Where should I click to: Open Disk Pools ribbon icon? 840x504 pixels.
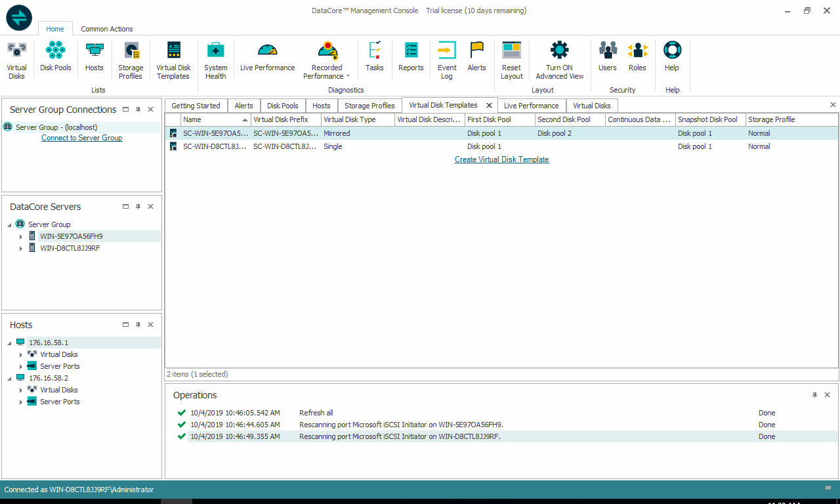click(56, 56)
